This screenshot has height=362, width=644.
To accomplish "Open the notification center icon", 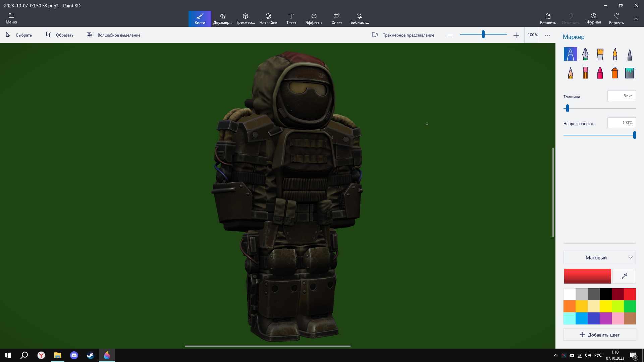I will 633,355.
